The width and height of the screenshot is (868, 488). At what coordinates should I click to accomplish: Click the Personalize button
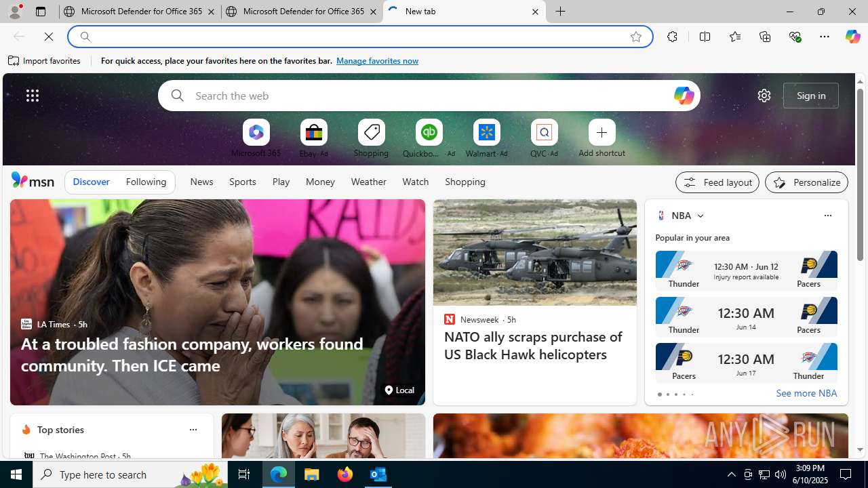[806, 182]
